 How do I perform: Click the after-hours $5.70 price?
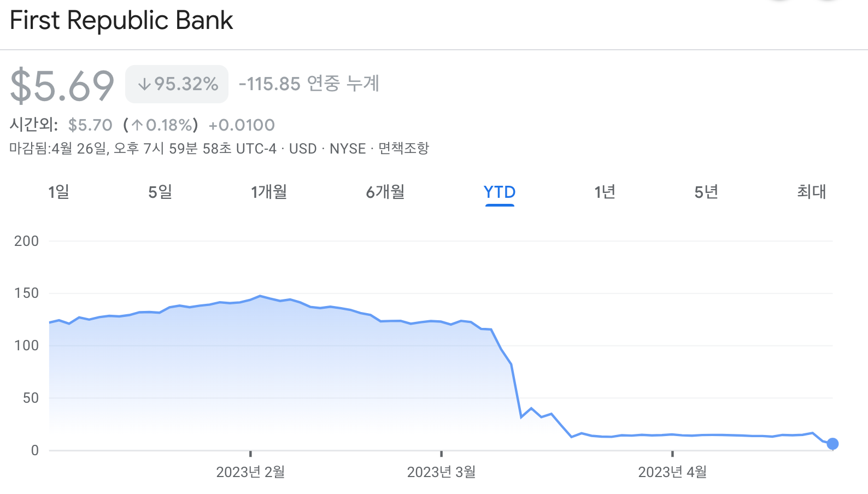pyautogui.click(x=90, y=125)
